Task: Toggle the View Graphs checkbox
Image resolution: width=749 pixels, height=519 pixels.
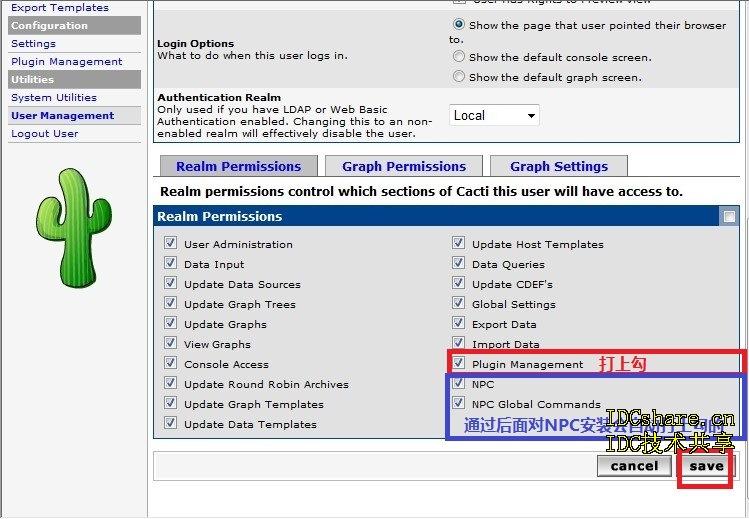Action: (171, 343)
